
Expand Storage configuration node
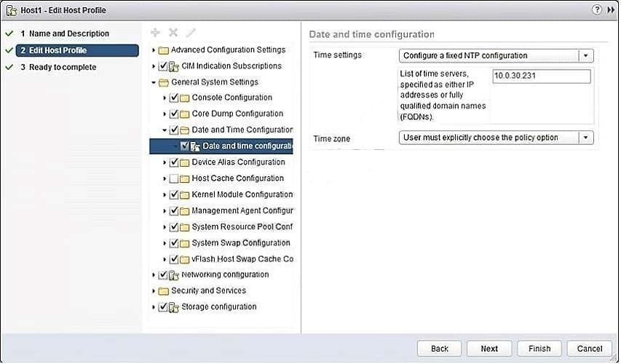point(154,307)
